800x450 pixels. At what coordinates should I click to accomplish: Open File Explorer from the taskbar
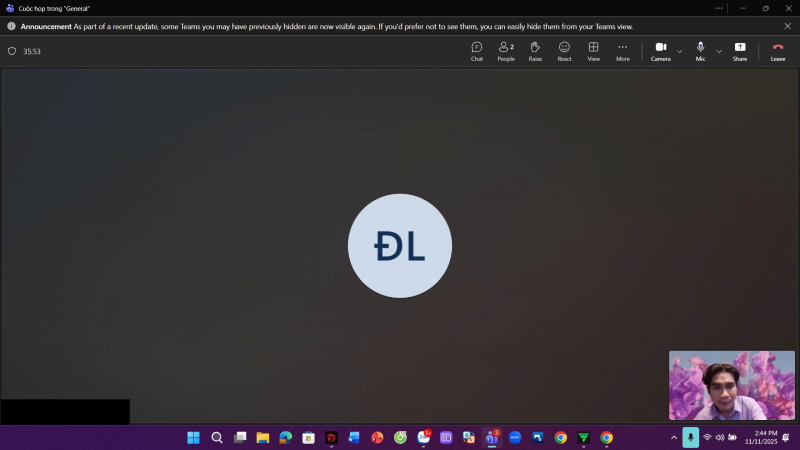click(x=263, y=438)
